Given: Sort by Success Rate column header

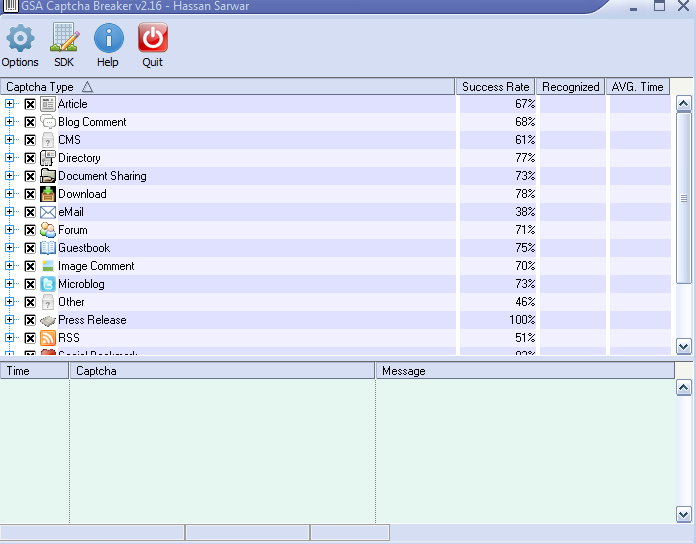Looking at the screenshot, I should point(495,87).
